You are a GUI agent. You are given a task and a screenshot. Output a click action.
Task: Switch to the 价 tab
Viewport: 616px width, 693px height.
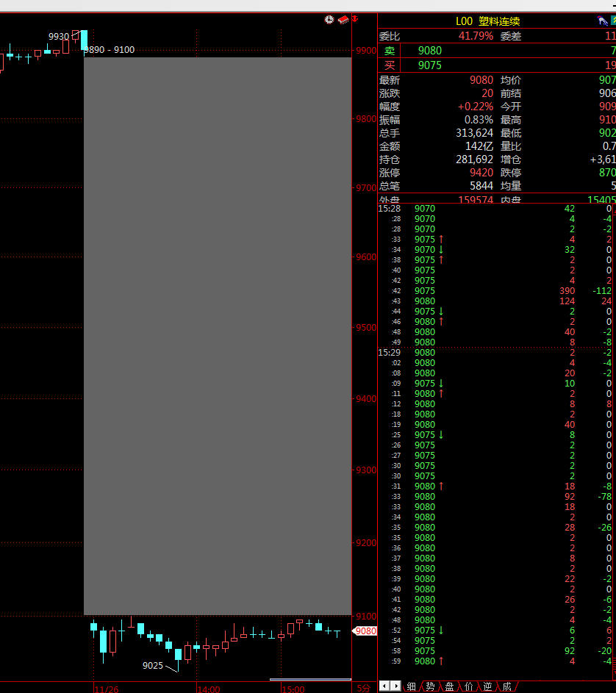click(468, 686)
